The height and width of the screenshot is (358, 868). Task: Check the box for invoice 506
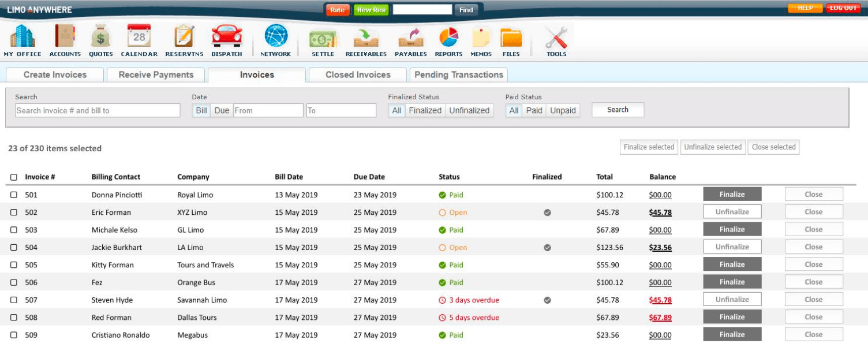pos(14,282)
